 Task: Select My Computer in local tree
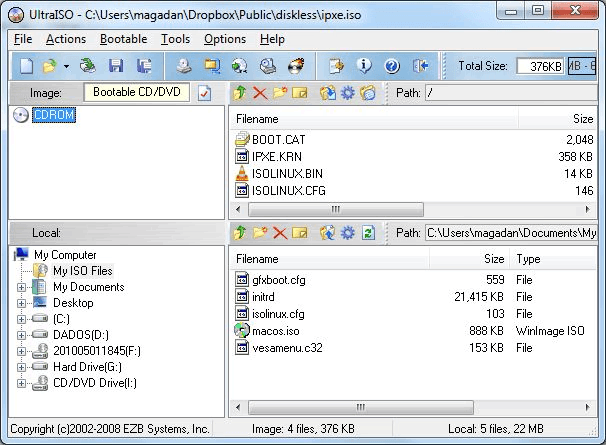(65, 255)
